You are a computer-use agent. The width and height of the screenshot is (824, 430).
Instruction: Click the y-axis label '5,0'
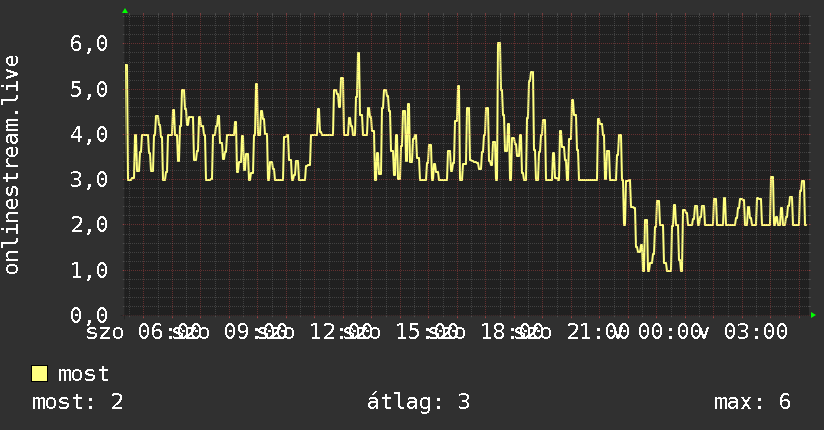89,89
